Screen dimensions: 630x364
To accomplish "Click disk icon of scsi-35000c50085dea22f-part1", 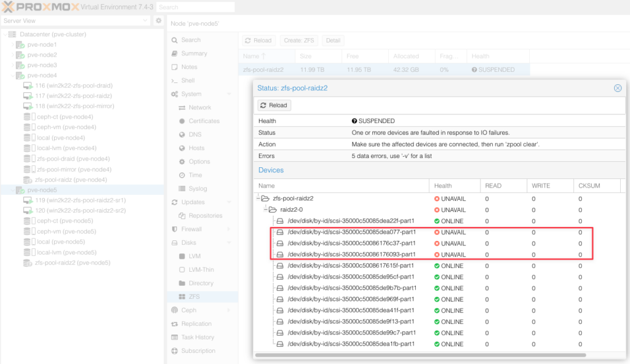I will click(x=280, y=221).
